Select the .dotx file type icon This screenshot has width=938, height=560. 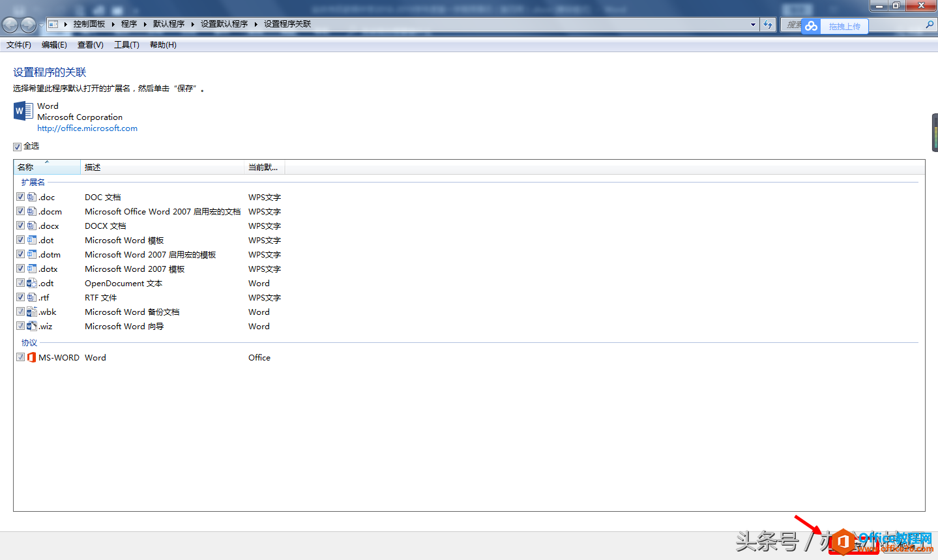tap(32, 269)
